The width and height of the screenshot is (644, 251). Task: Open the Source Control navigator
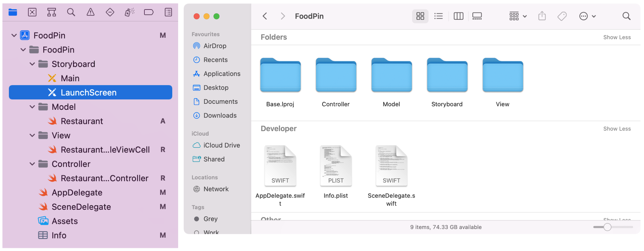click(x=32, y=12)
